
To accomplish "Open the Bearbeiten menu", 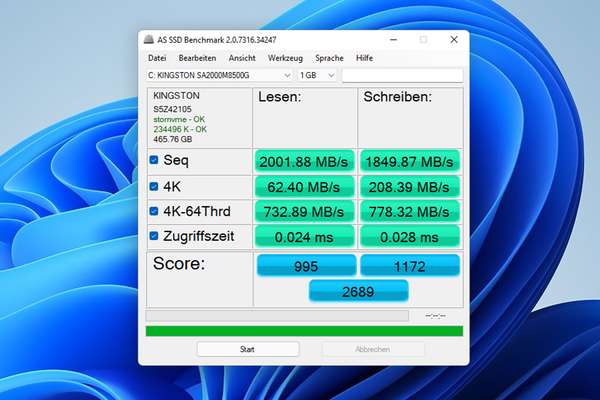I will point(198,58).
